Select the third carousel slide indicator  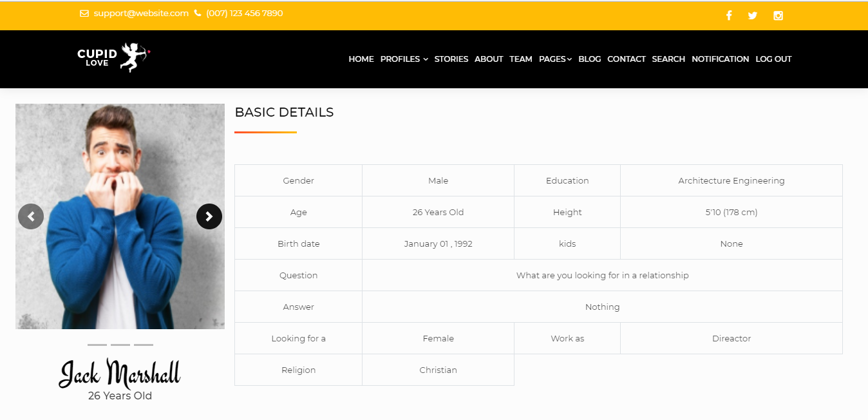(144, 345)
